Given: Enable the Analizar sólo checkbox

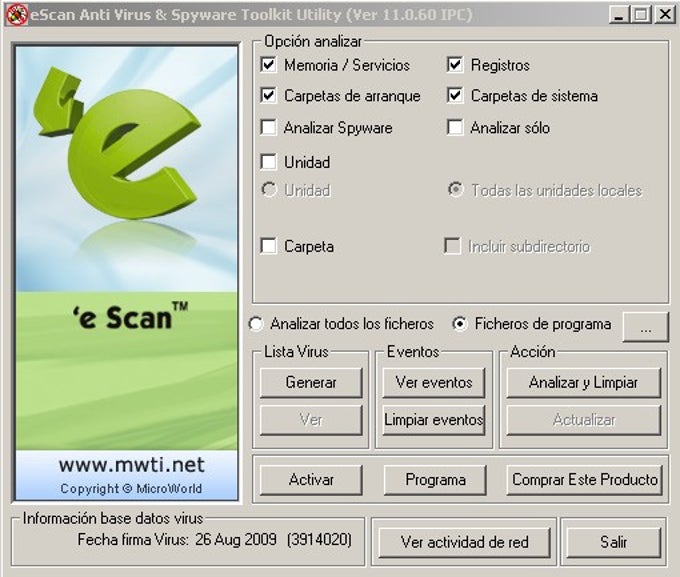Looking at the screenshot, I should pyautogui.click(x=454, y=128).
